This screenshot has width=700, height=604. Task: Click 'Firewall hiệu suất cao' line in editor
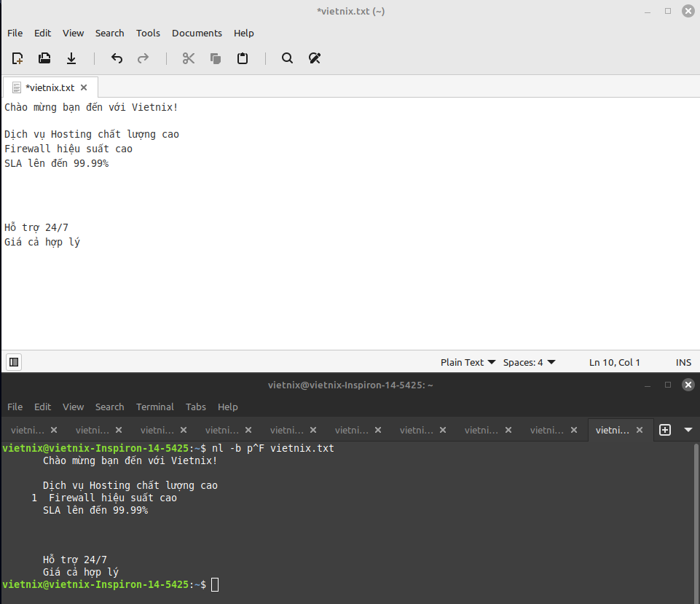68,149
